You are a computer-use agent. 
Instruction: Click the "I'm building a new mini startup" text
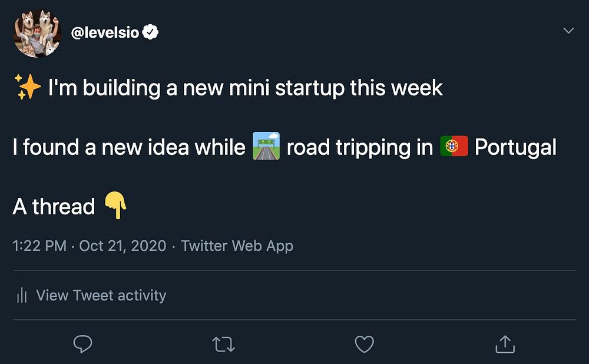point(245,88)
